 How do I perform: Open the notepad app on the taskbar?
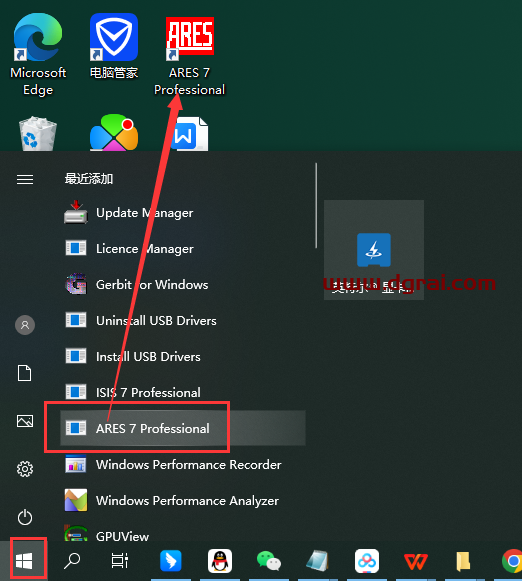(318, 561)
